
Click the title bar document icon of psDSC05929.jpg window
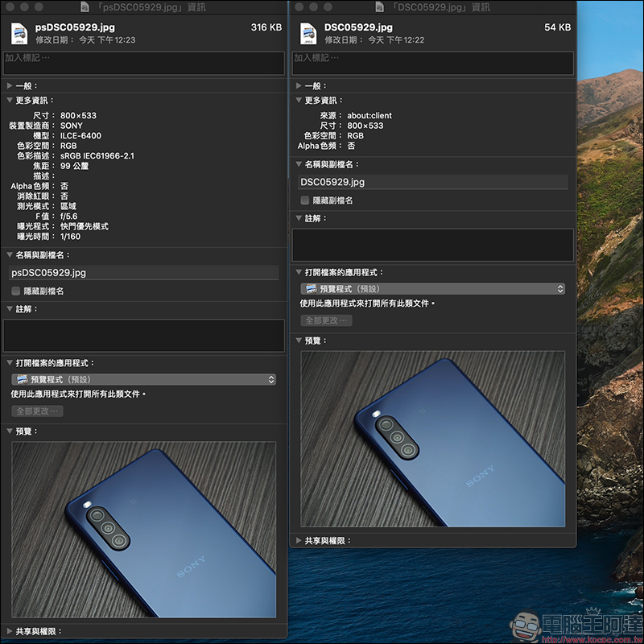tap(85, 6)
